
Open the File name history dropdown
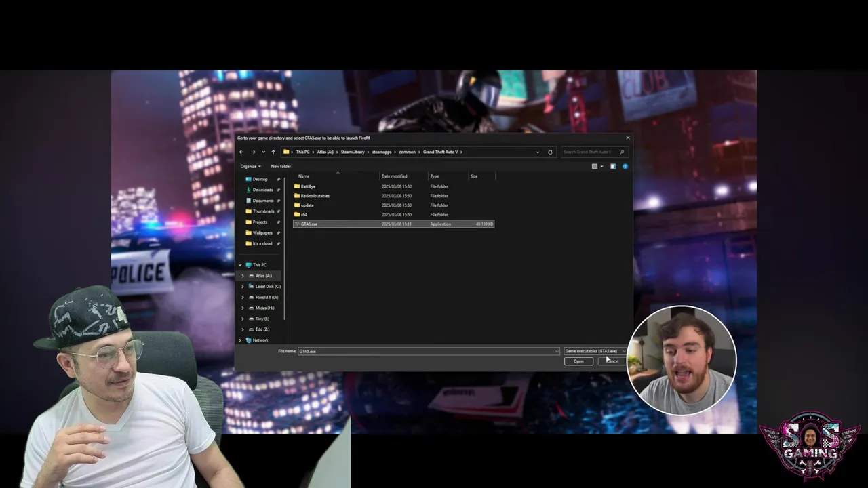[557, 351]
